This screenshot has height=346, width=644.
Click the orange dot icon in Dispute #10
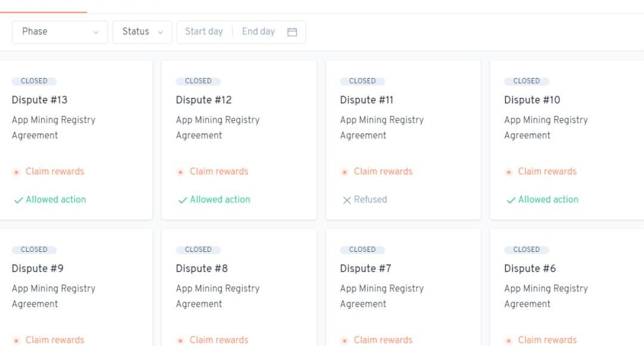pos(509,172)
